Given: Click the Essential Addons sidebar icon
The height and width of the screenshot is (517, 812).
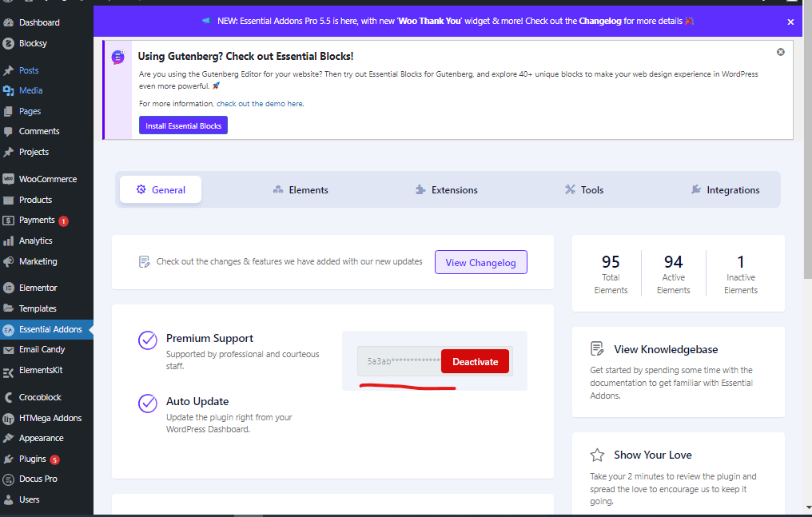Looking at the screenshot, I should 8,330.
